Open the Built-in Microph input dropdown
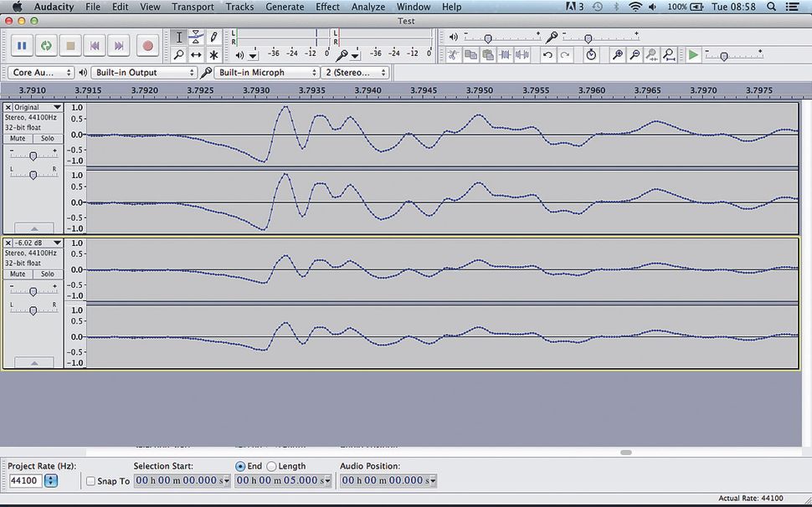 coord(265,72)
